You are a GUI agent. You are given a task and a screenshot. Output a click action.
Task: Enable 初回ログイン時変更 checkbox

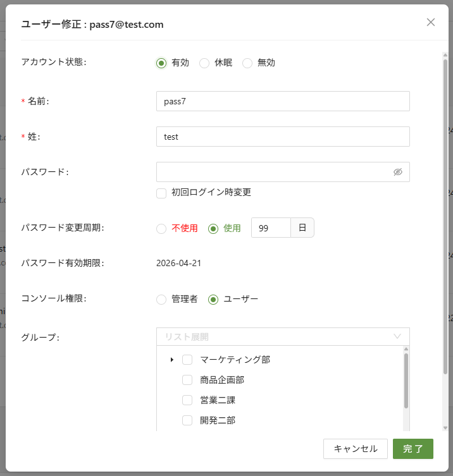click(161, 193)
